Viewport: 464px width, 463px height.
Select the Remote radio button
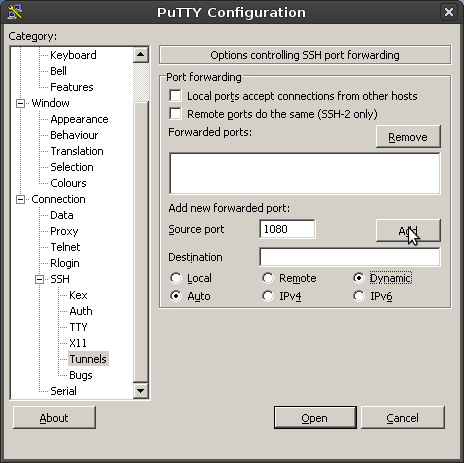click(268, 278)
